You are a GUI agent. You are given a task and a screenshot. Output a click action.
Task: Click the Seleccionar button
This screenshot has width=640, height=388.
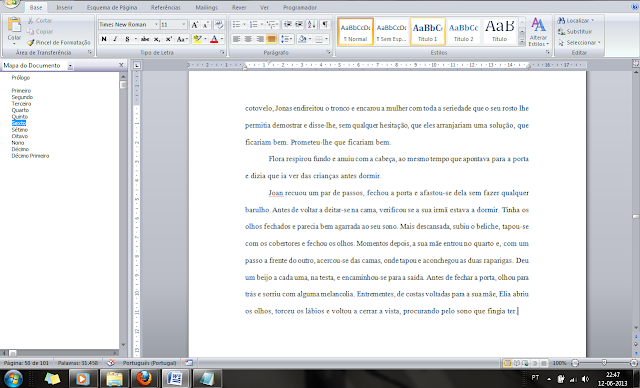pos(579,42)
